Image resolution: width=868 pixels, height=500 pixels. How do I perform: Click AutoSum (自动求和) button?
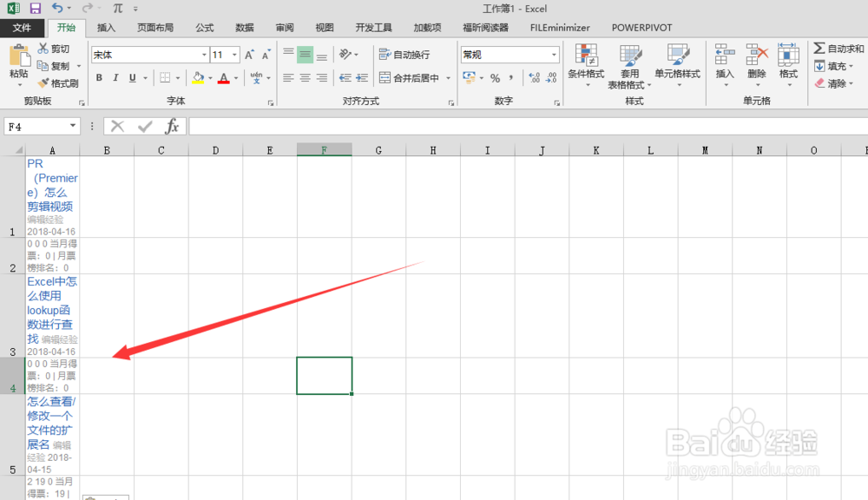click(838, 49)
